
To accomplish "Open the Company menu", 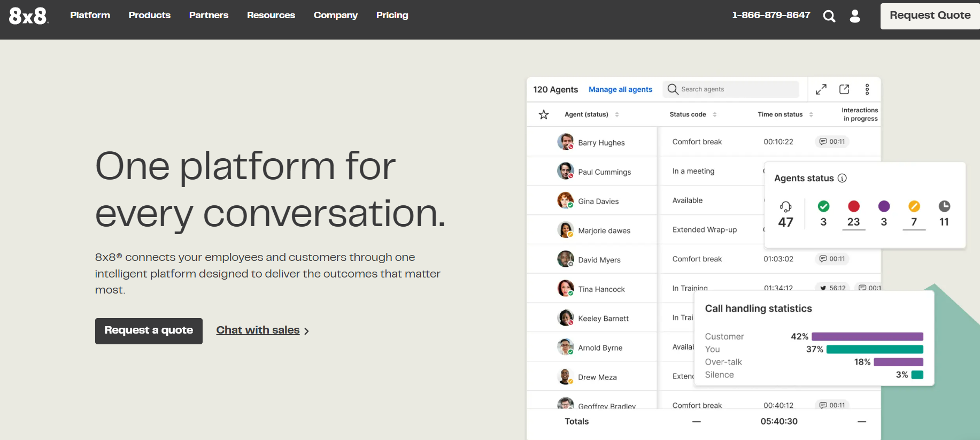I will (336, 15).
